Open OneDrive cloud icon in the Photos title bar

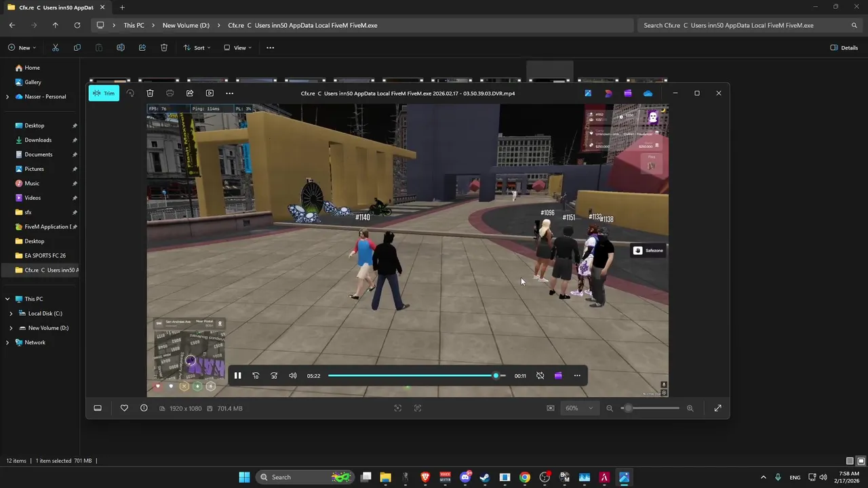click(x=648, y=93)
